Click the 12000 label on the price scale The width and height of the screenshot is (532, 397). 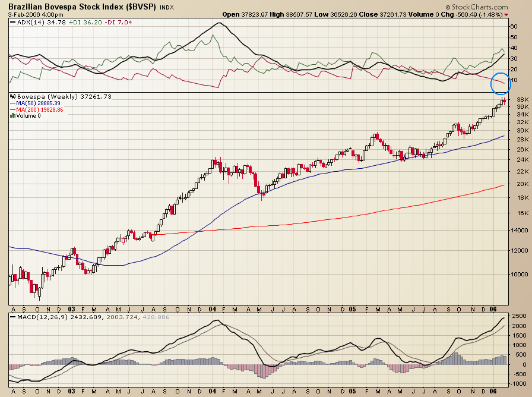point(519,251)
